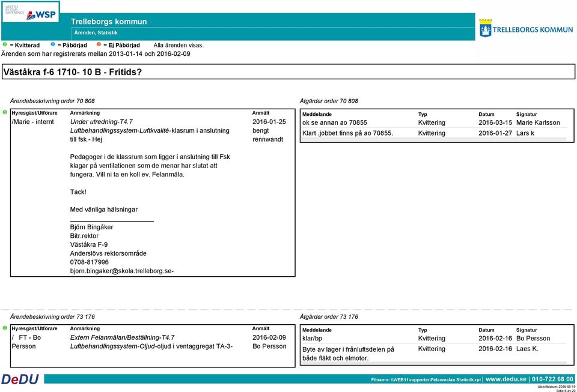
Task: Click 'Åtgärder order 70 808' label
Action: (x=329, y=101)
